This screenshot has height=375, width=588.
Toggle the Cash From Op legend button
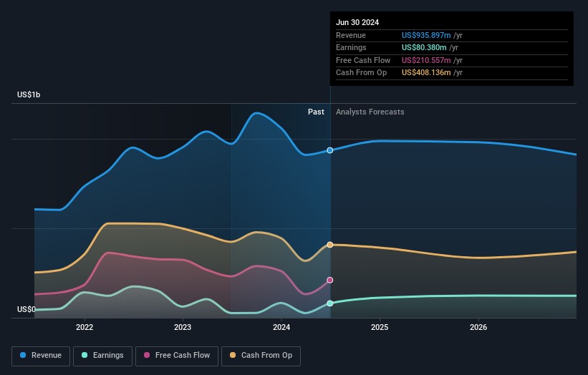[261, 356]
